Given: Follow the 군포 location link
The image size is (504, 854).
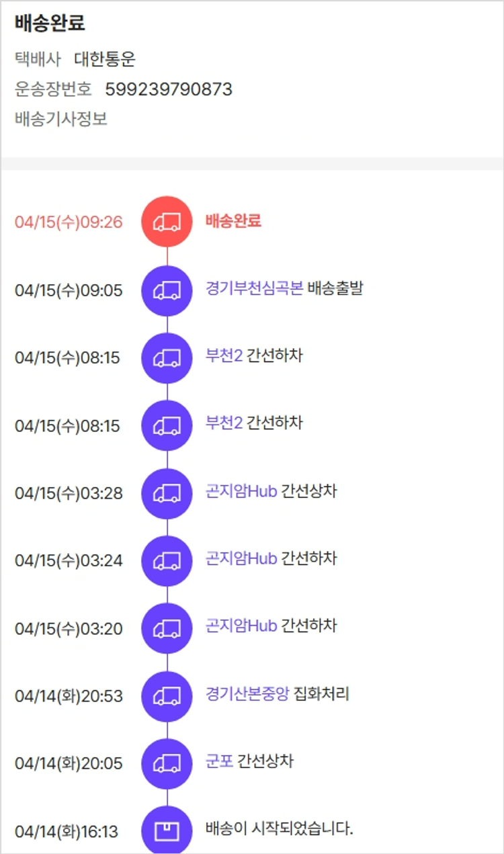Looking at the screenshot, I should pos(219,761).
